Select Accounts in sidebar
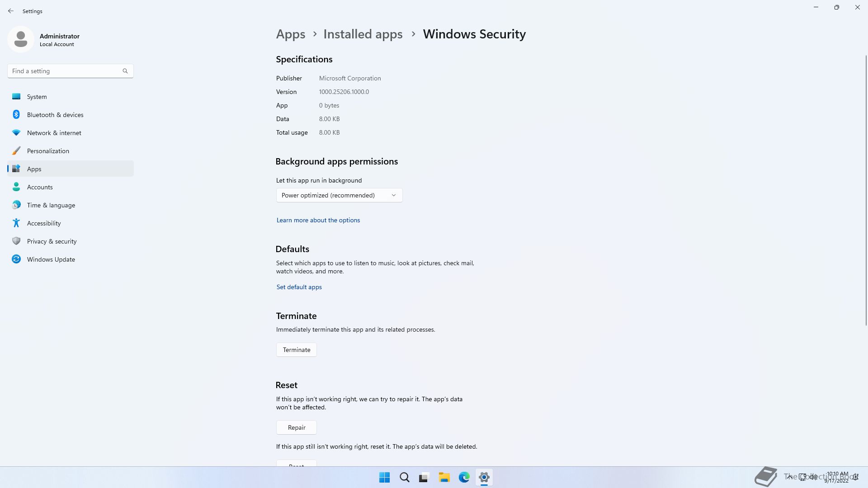 [71, 187]
